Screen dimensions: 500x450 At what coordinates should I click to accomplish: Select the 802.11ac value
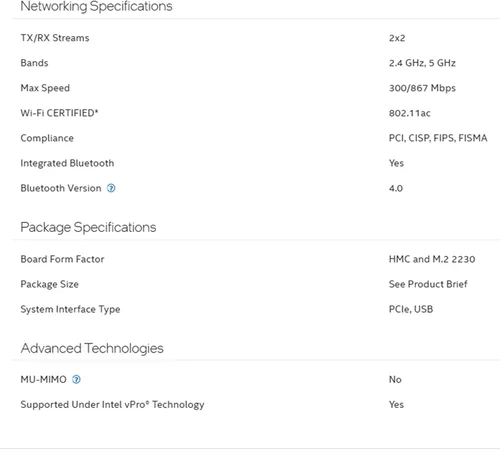pos(410,113)
